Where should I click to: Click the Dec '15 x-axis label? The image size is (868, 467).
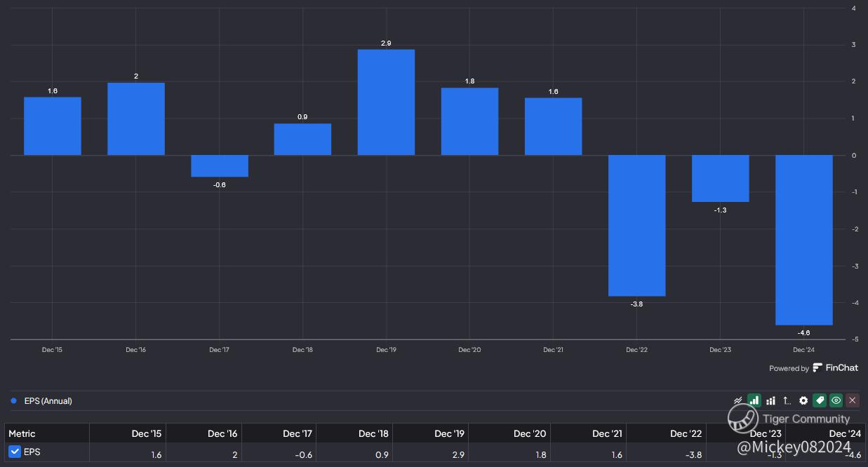pyautogui.click(x=52, y=349)
